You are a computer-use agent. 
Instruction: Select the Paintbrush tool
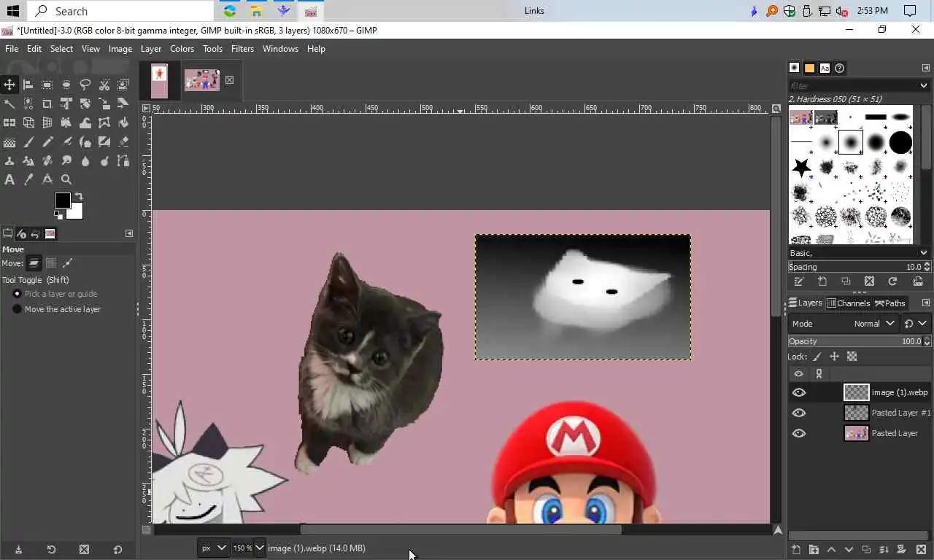28,141
